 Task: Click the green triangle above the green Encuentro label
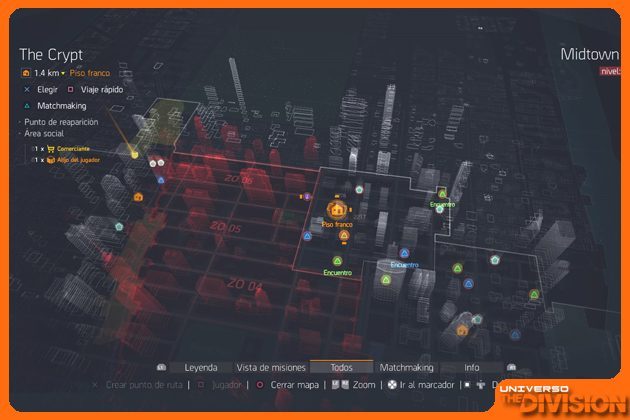(x=338, y=262)
